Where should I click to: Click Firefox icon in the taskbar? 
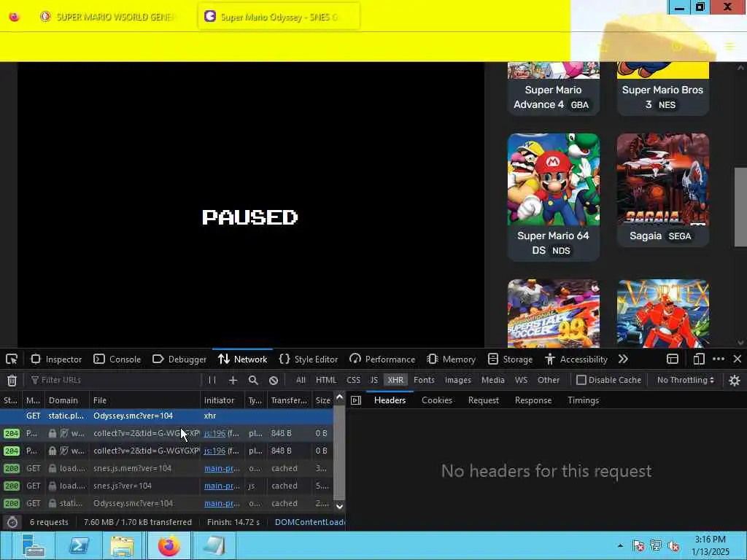(x=169, y=545)
